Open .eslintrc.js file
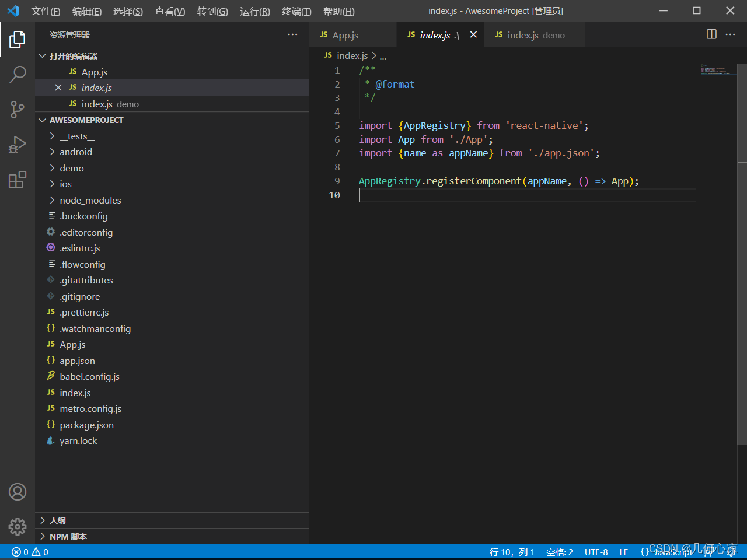Image resolution: width=747 pixels, height=560 pixels. (172, 248)
